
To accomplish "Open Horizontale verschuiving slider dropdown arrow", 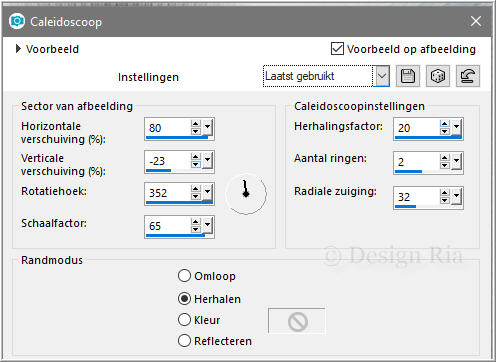I will coord(207,127).
